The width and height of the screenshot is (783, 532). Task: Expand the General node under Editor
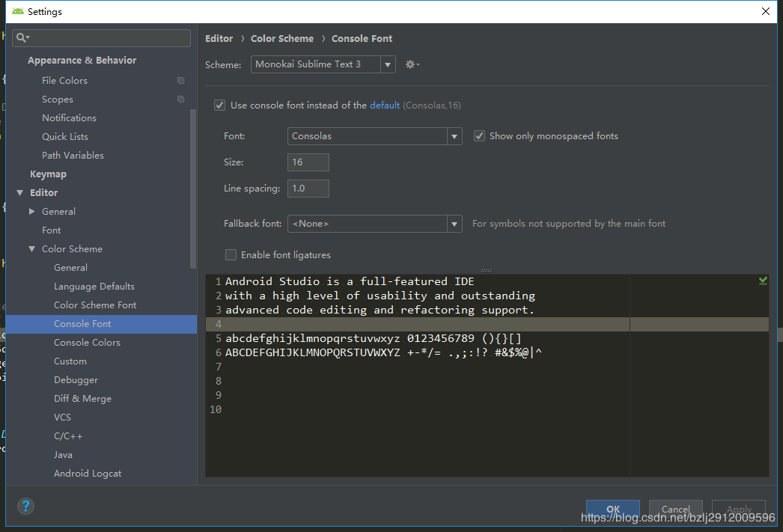[x=32, y=212]
